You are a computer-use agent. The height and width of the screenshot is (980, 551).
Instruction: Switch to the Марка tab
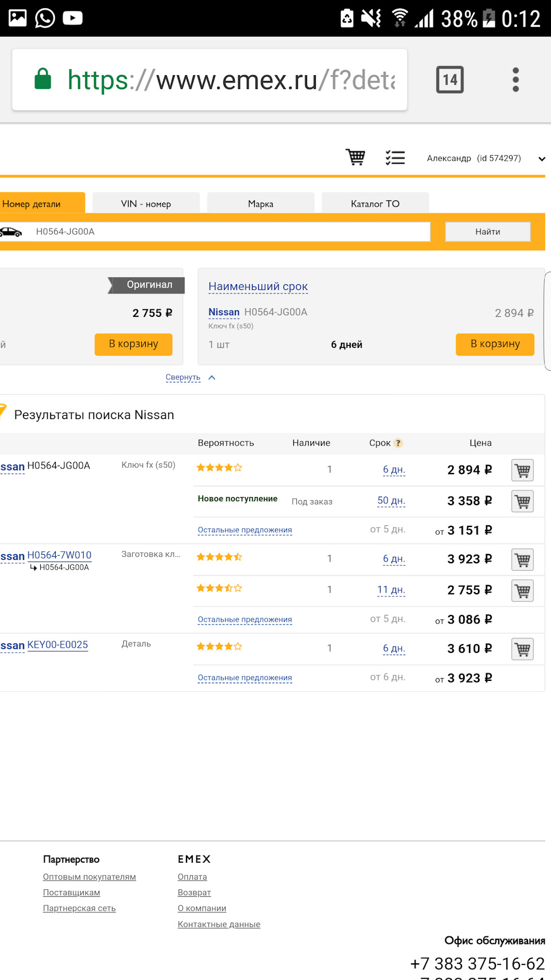tap(261, 203)
